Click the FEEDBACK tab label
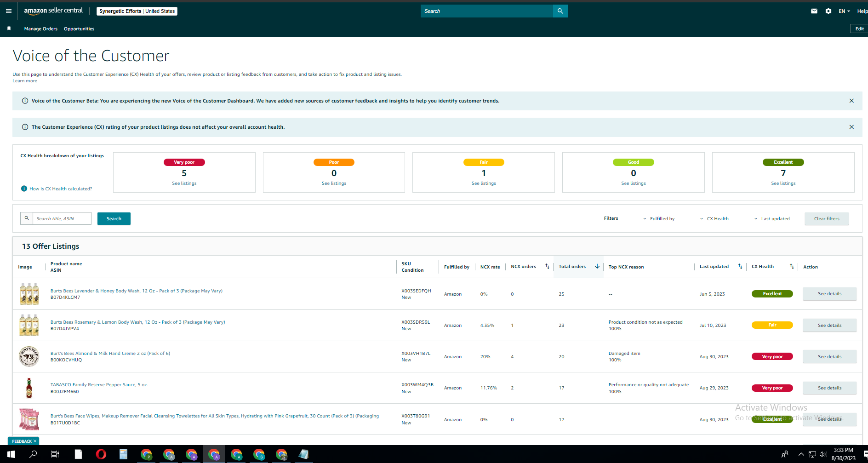868x463 pixels. (x=22, y=441)
